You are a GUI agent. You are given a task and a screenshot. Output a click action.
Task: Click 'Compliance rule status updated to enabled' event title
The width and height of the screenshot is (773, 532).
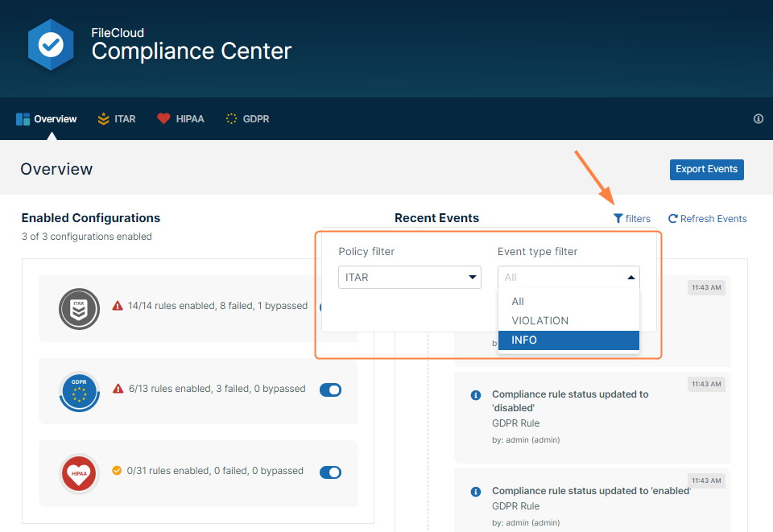click(591, 491)
